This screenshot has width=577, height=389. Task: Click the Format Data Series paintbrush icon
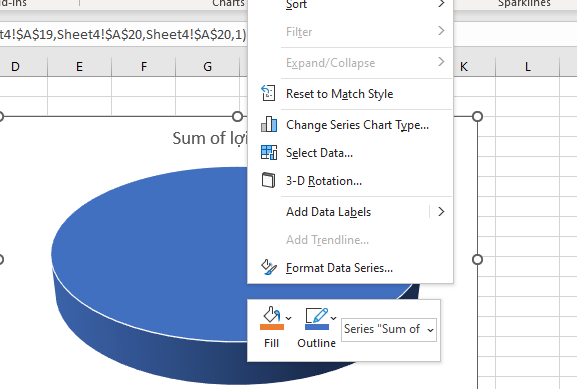pos(269,267)
